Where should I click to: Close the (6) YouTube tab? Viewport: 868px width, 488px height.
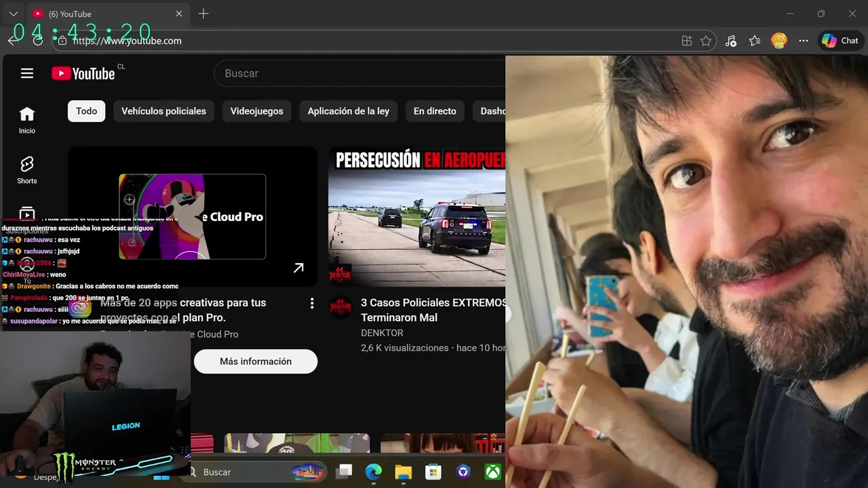click(179, 14)
